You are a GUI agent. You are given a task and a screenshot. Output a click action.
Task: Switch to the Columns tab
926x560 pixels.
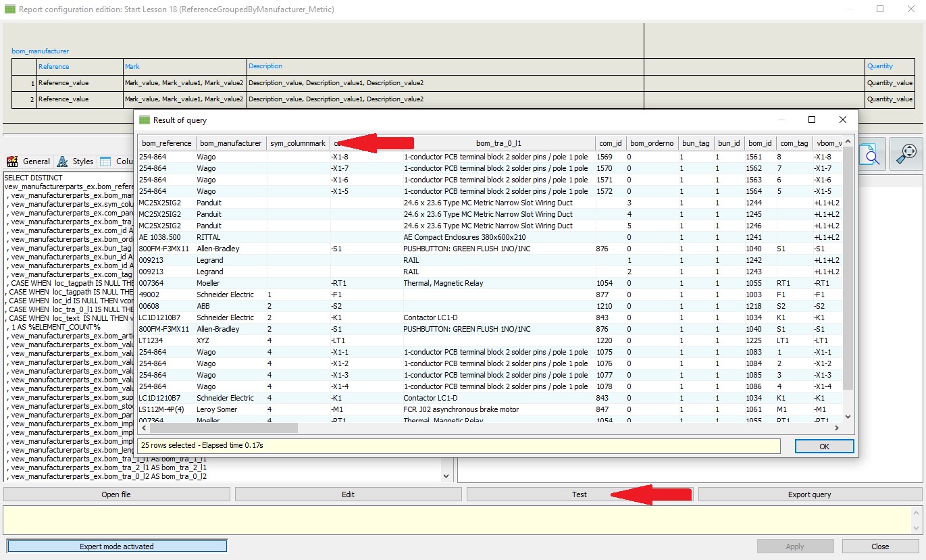coord(124,161)
